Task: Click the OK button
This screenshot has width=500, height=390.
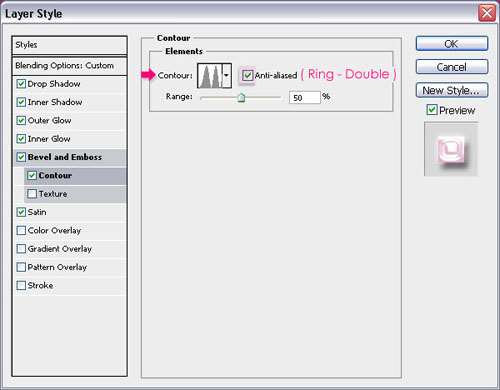Action: (452, 44)
